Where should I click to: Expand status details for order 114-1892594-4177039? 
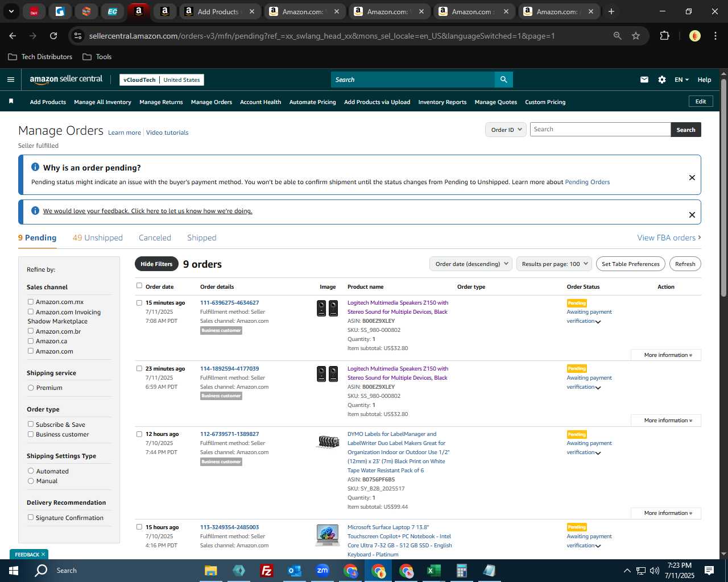(x=598, y=388)
